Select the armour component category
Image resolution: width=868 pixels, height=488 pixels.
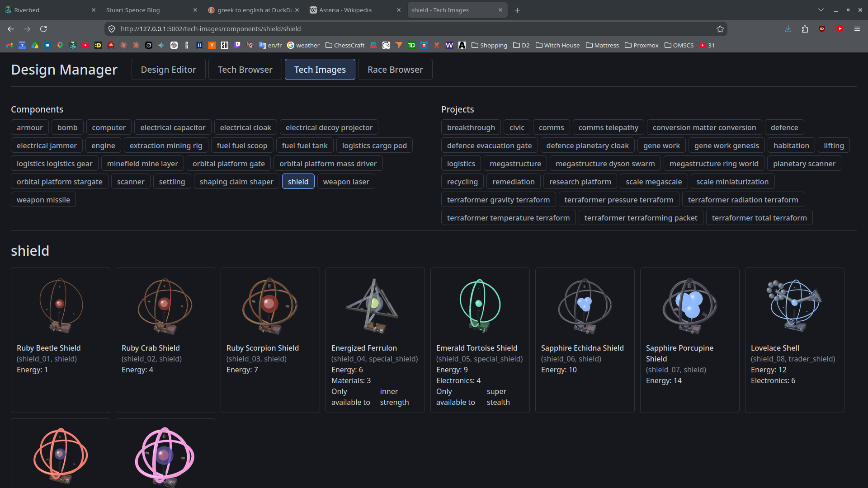click(30, 127)
